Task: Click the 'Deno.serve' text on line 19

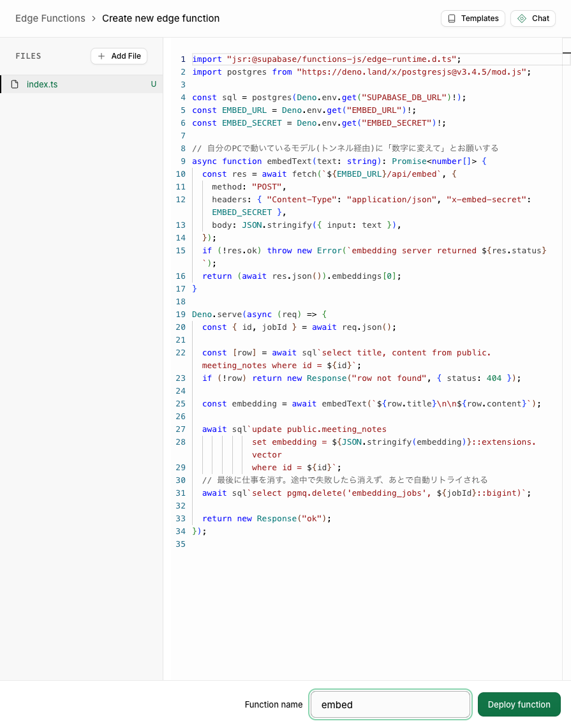Action: pos(218,315)
